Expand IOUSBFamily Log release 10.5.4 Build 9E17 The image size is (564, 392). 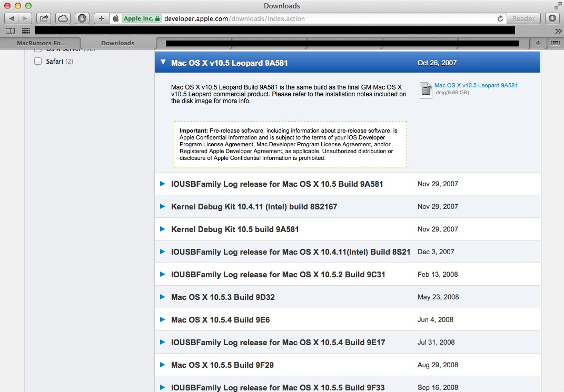click(x=163, y=342)
